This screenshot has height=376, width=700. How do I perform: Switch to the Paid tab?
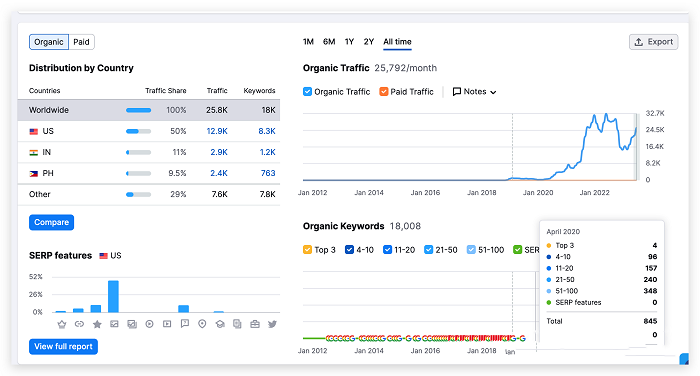81,42
